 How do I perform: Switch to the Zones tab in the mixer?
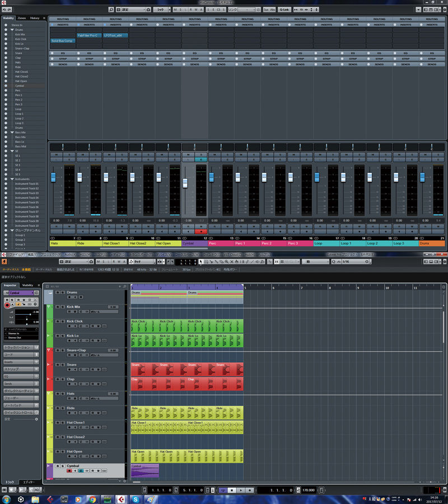(x=21, y=18)
